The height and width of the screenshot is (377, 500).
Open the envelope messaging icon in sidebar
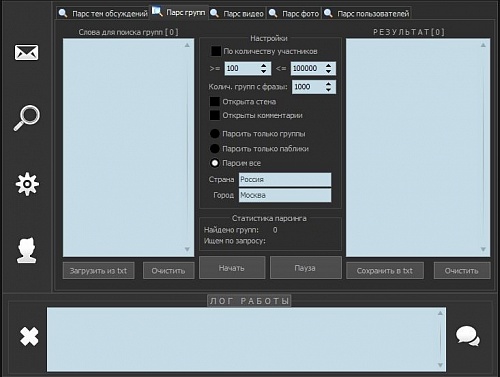pos(26,52)
